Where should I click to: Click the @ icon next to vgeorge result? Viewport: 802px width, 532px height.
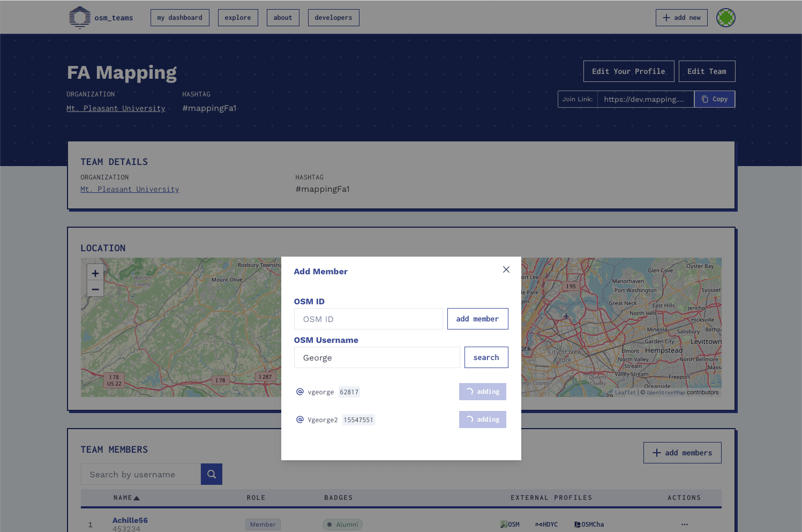click(300, 391)
